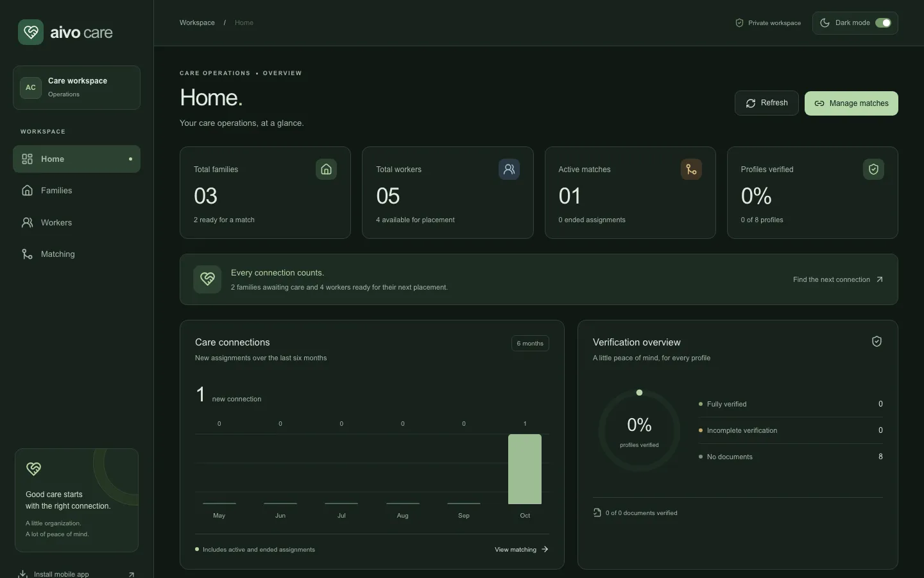Click the Incomplete verification row
The width and height of the screenshot is (924, 578).
[x=791, y=430]
